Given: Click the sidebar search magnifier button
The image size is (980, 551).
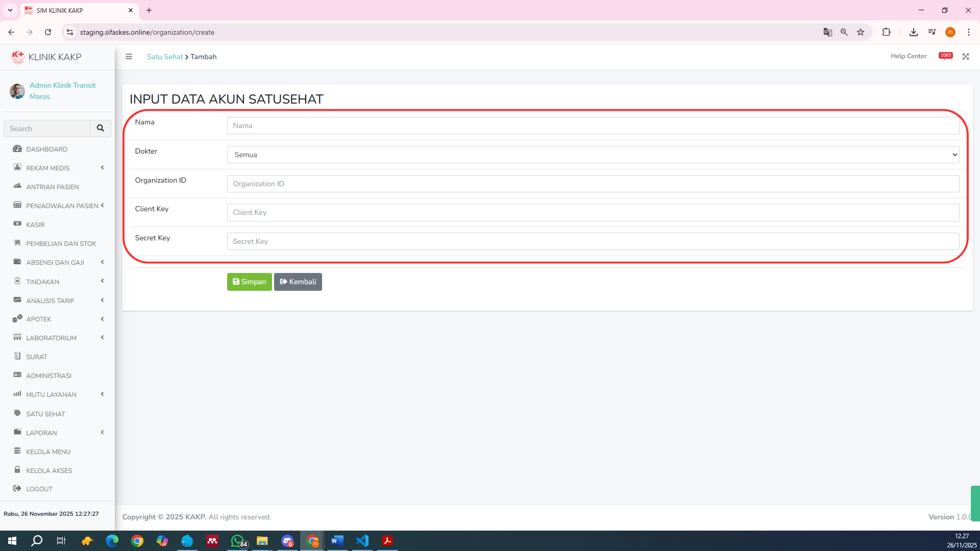Looking at the screenshot, I should [x=101, y=129].
